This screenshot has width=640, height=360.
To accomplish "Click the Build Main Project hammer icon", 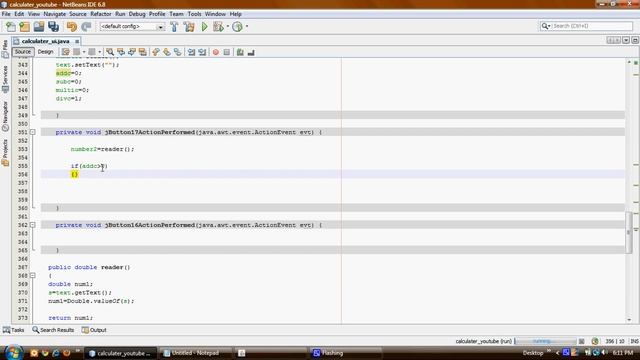I will click(x=174, y=27).
